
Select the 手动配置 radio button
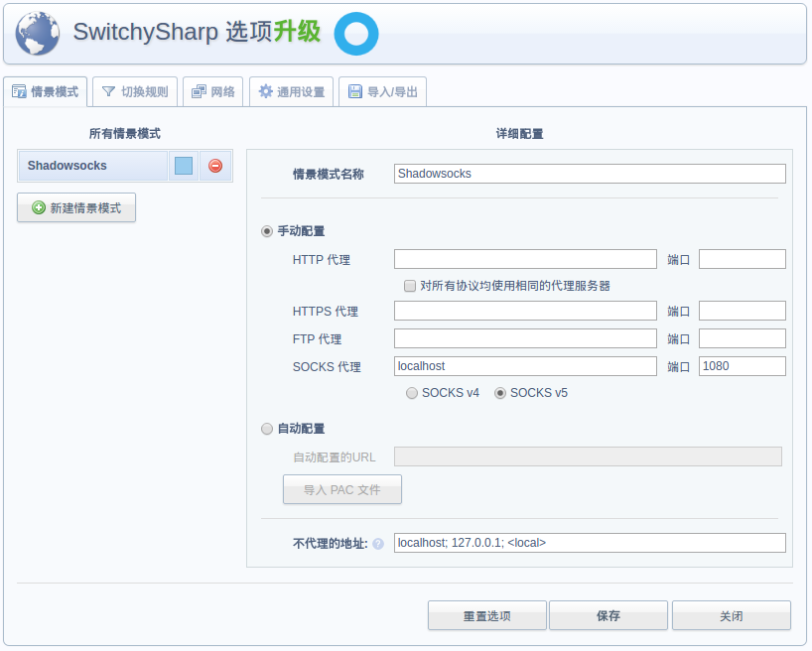[267, 231]
